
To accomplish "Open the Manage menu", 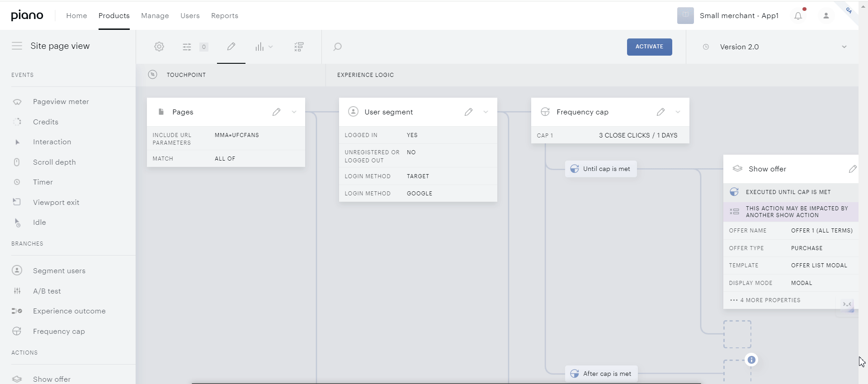I will (155, 16).
